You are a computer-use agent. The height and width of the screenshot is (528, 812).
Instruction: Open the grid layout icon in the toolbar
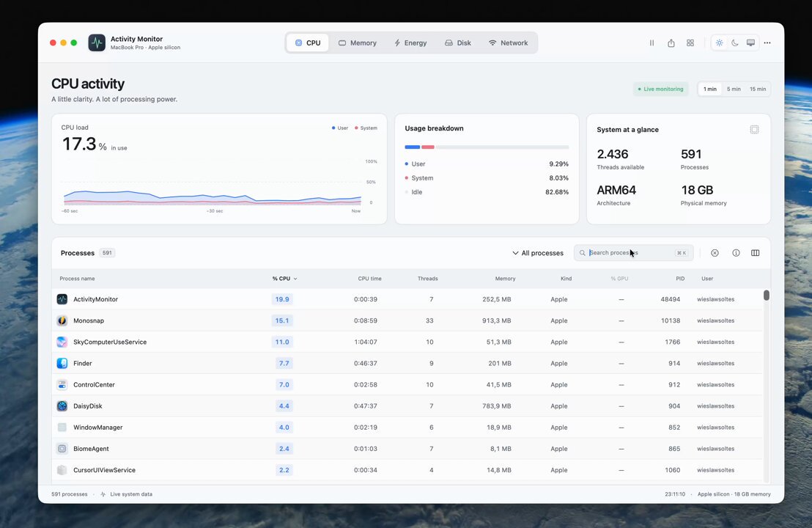pos(690,43)
